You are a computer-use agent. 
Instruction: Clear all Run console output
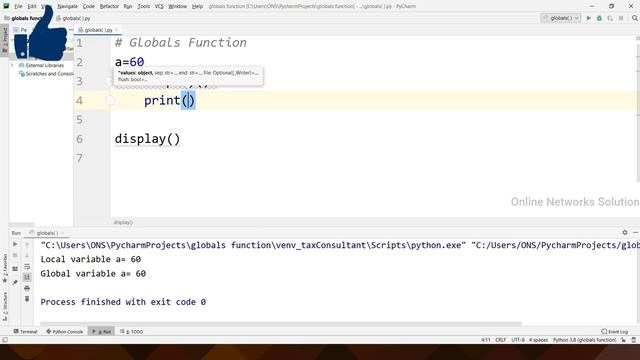27,299
